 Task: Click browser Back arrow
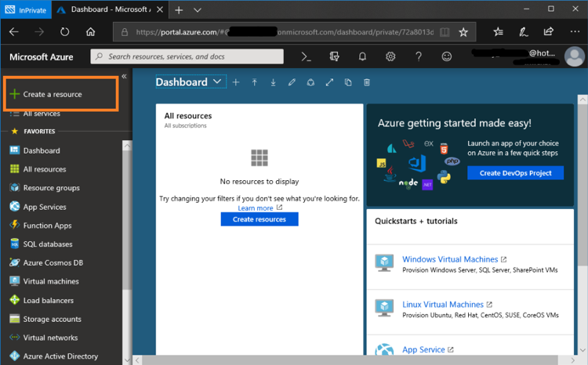[14, 32]
